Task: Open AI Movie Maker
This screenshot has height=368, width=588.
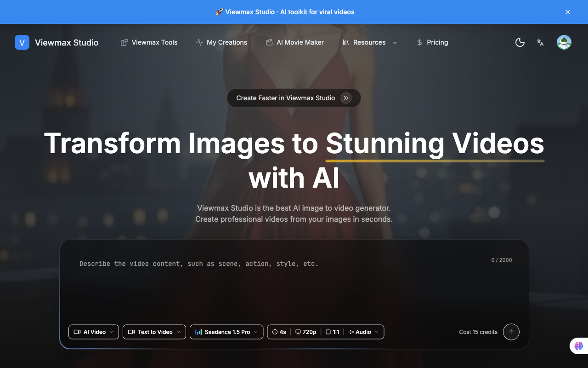Action: pyautogui.click(x=294, y=42)
